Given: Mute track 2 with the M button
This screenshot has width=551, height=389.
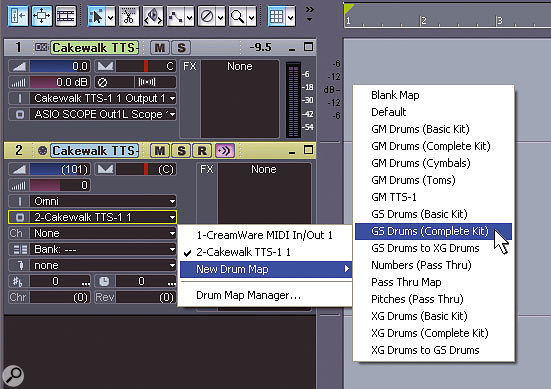Looking at the screenshot, I should click(x=160, y=151).
